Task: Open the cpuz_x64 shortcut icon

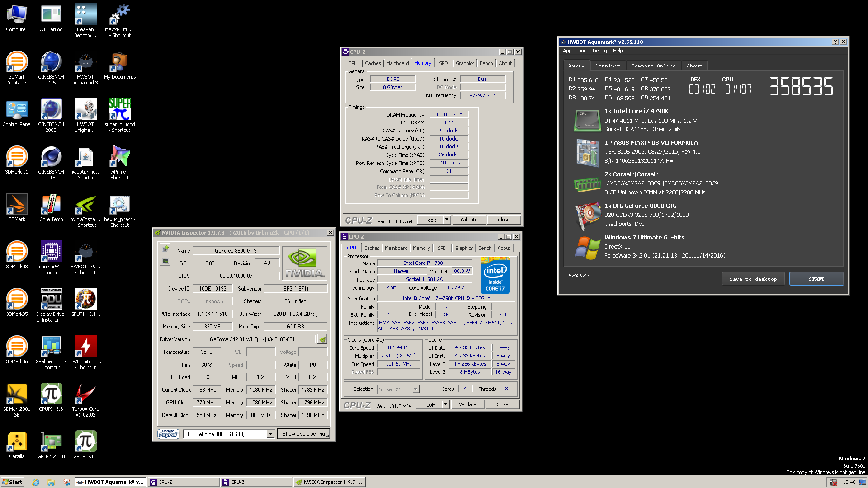Action: point(51,258)
